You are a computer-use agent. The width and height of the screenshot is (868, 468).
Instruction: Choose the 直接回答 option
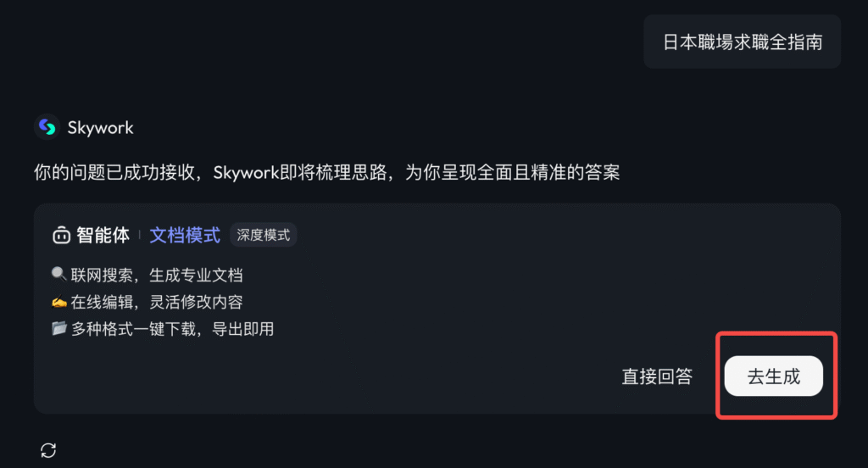(657, 376)
